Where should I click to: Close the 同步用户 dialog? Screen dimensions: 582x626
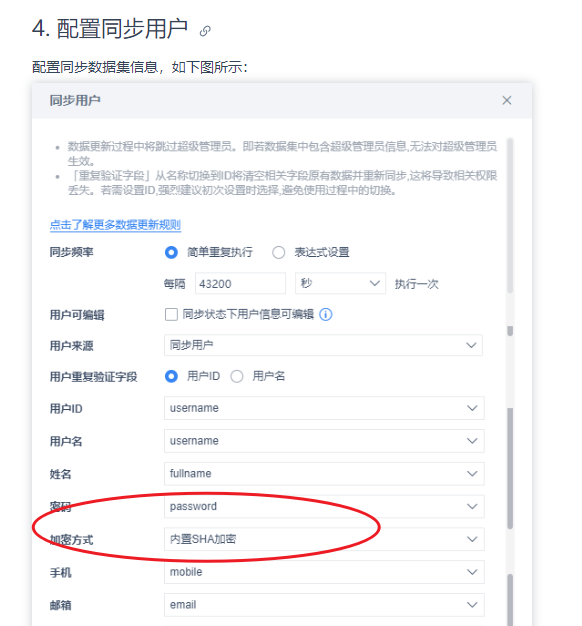(x=507, y=100)
